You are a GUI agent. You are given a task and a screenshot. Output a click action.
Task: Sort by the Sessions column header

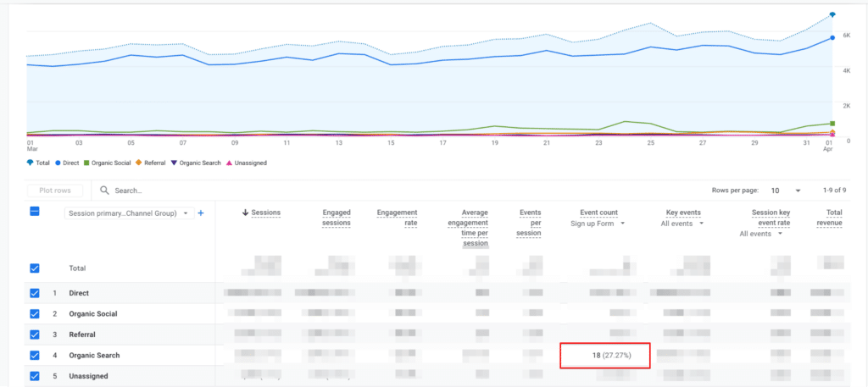(265, 213)
